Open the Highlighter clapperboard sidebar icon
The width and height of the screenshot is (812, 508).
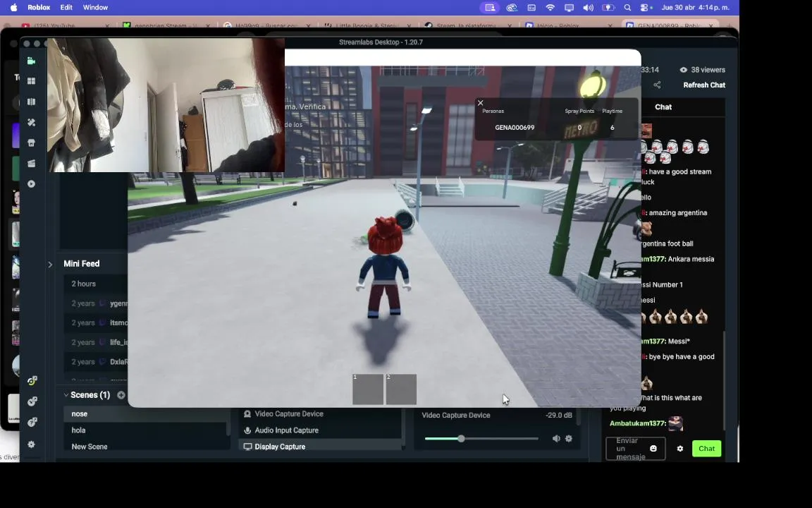click(31, 163)
